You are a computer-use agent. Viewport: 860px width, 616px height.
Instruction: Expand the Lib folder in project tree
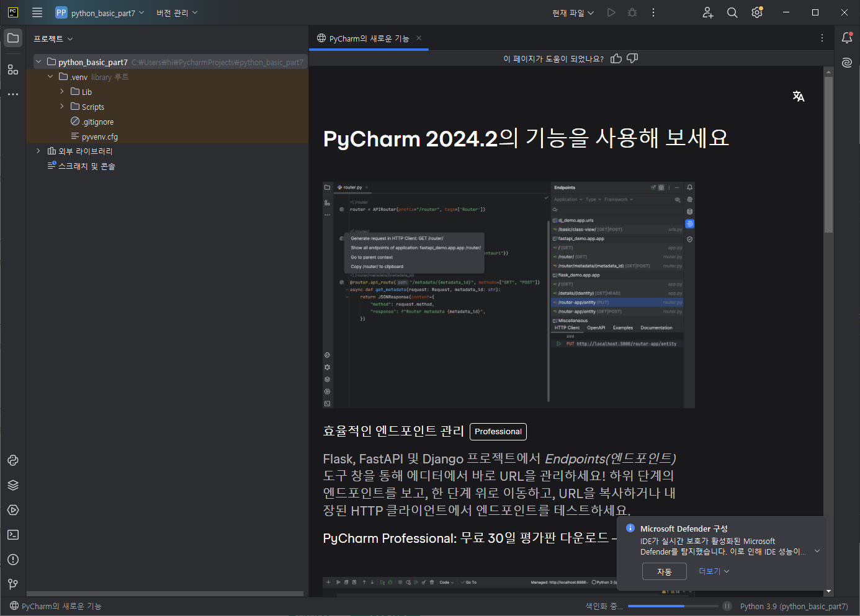(62, 91)
